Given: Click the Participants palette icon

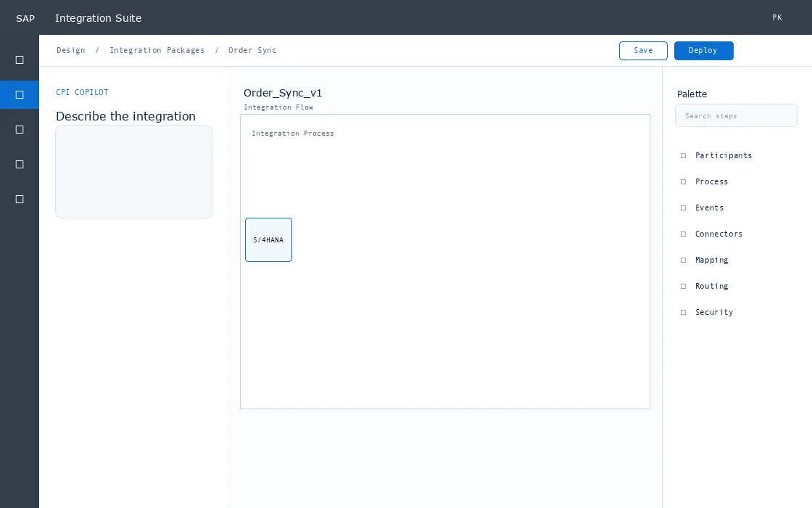Looking at the screenshot, I should (x=683, y=155).
